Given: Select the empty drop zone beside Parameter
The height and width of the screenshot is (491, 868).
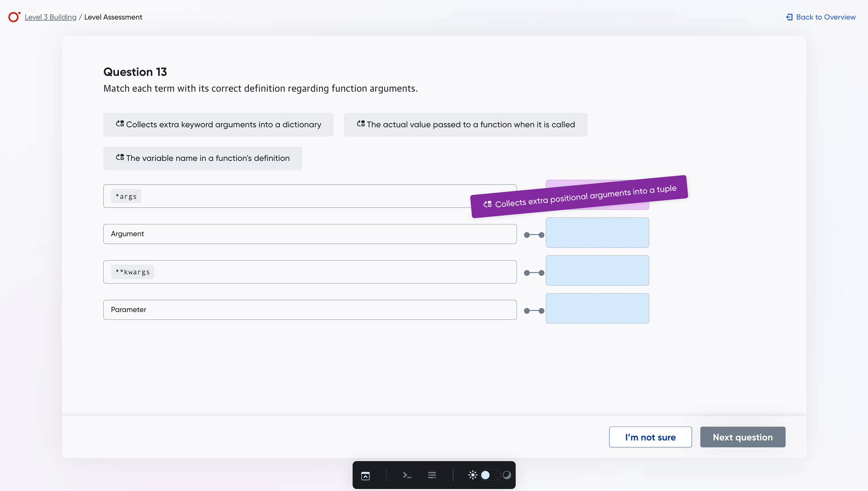Looking at the screenshot, I should click(597, 308).
